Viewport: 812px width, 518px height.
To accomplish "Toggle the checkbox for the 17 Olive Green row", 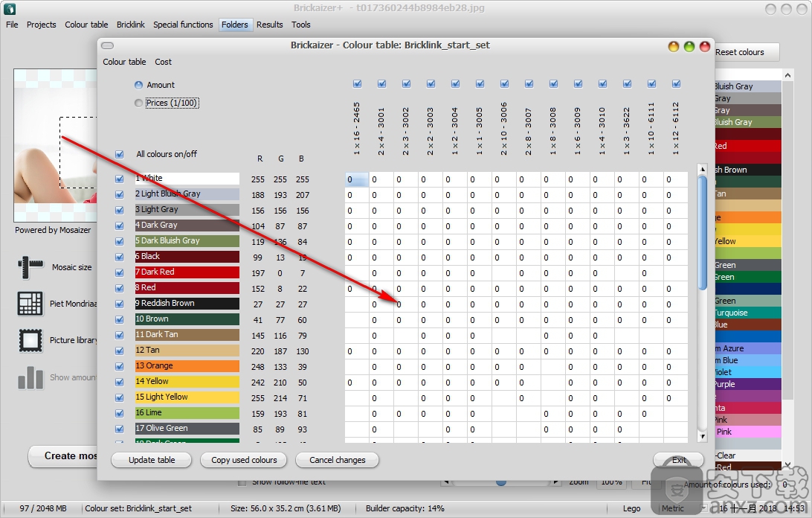I will click(120, 429).
